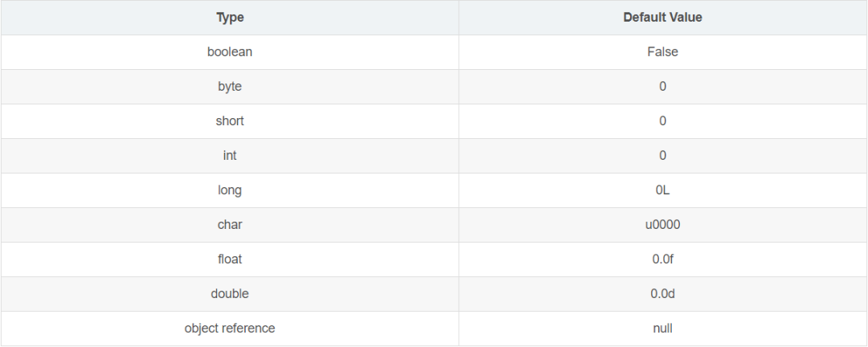
Task: Click the 0.0f default value cell
Action: (x=662, y=259)
